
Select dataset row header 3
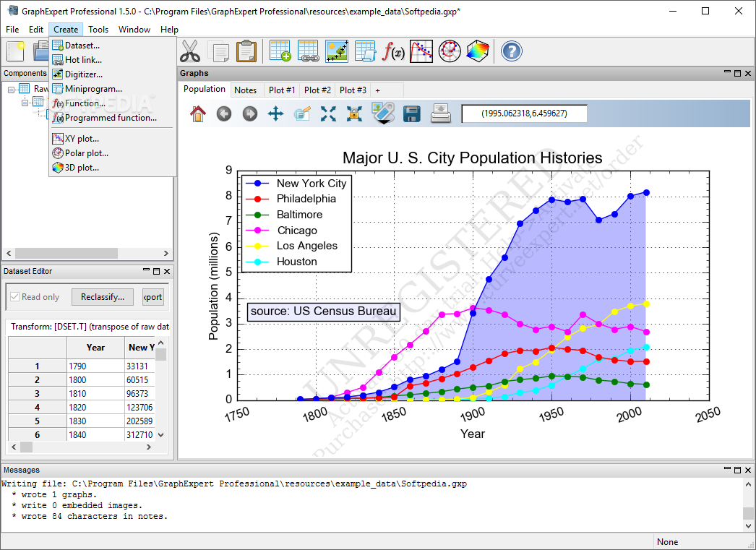(x=37, y=394)
